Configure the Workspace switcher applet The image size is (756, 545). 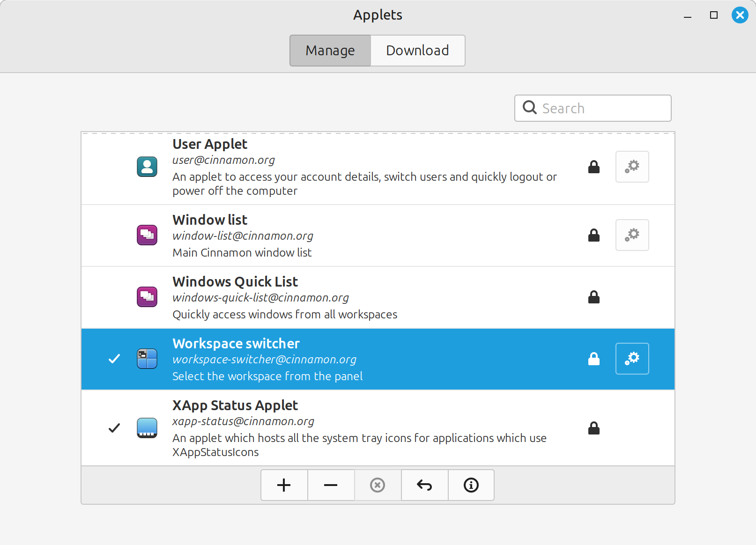632,359
